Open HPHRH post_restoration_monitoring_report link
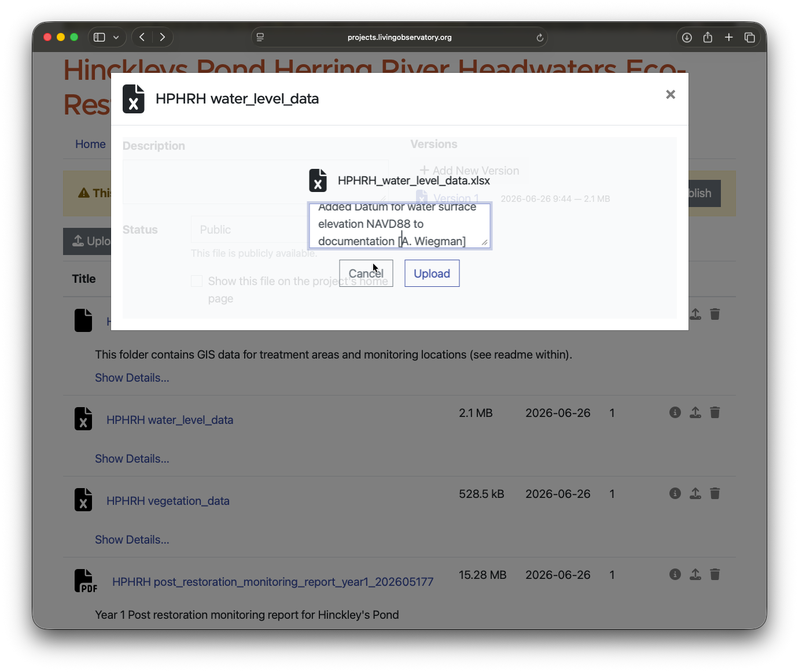This screenshot has width=799, height=672. point(273,582)
